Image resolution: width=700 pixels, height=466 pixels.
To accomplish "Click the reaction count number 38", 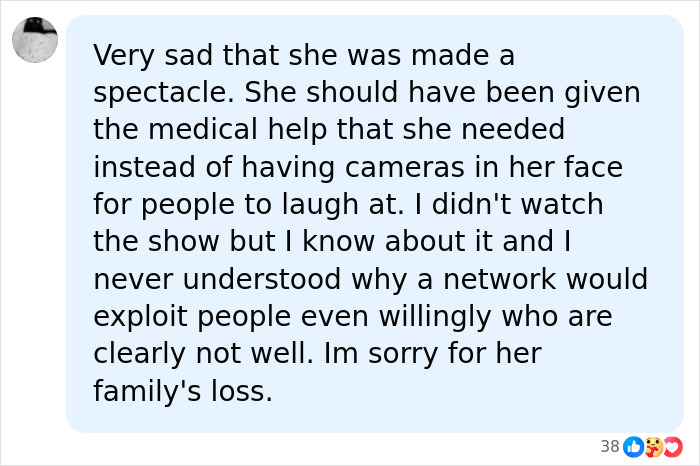I will click(610, 446).
